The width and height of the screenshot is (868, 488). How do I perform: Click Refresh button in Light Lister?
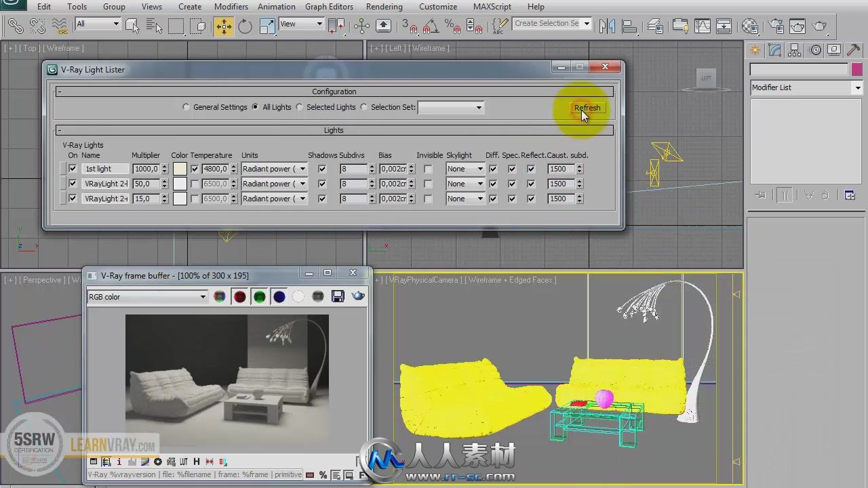587,108
